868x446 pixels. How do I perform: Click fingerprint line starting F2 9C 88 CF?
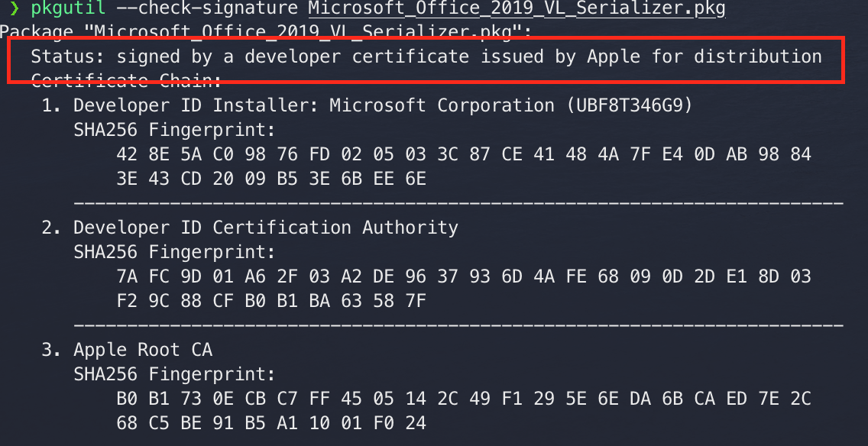tap(271, 301)
